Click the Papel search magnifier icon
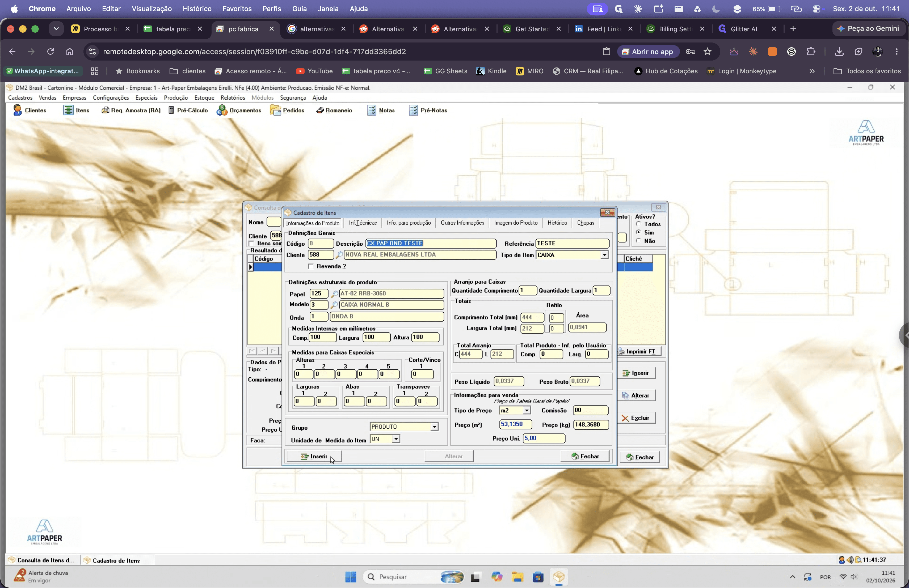This screenshot has height=588, width=909. point(334,294)
